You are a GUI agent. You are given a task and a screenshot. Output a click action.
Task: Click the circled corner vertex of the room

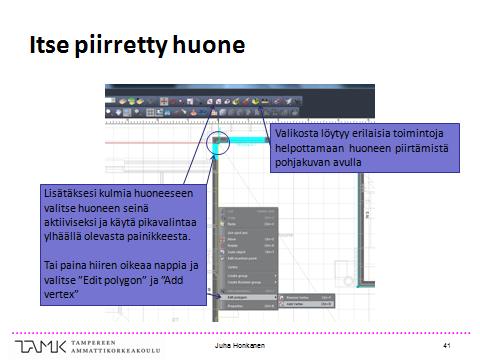[218, 142]
